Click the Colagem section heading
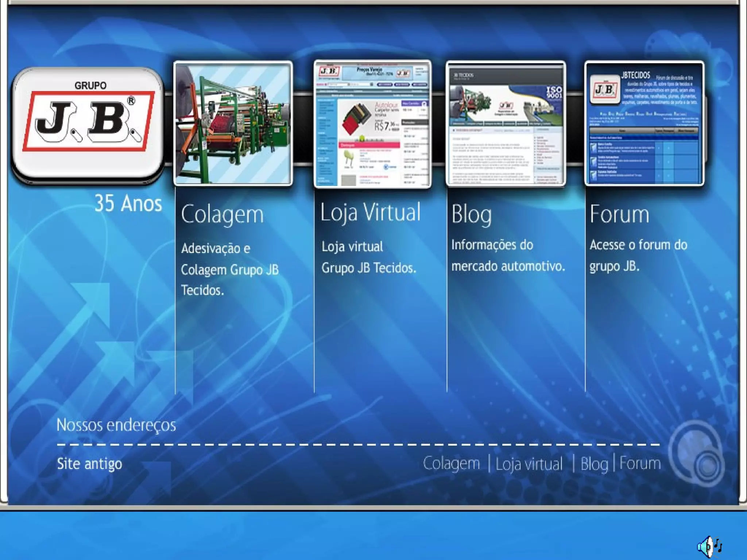Screen dimensions: 747x560 [x=222, y=214]
